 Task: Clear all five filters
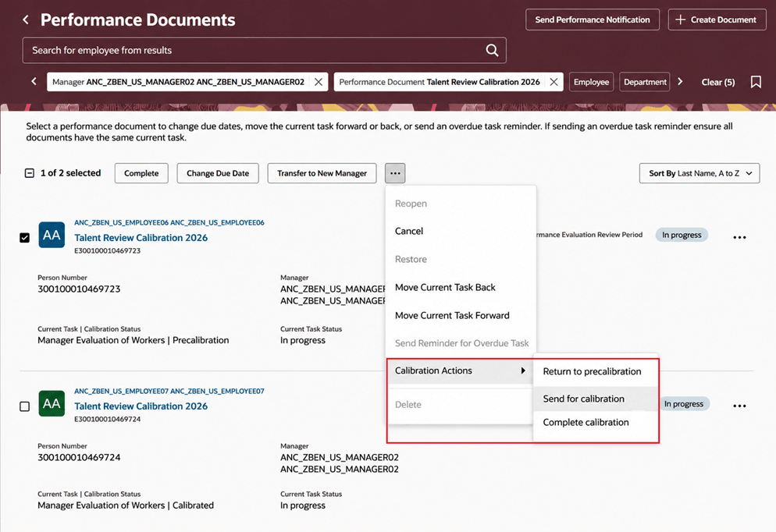718,82
